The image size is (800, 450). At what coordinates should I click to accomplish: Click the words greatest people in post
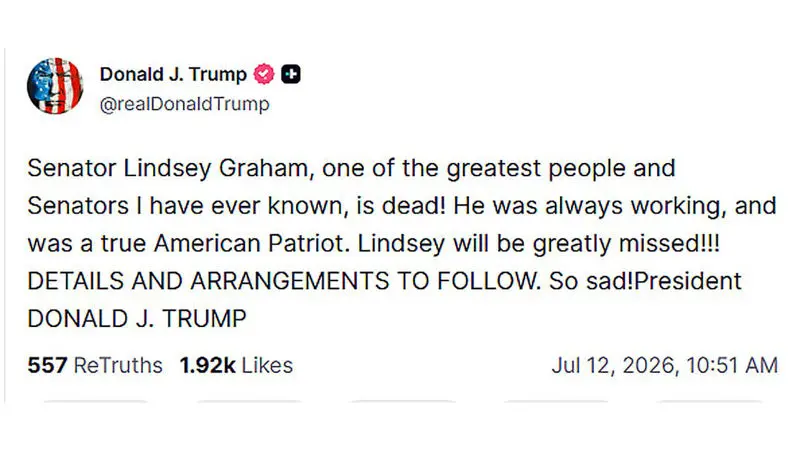[x=536, y=168]
